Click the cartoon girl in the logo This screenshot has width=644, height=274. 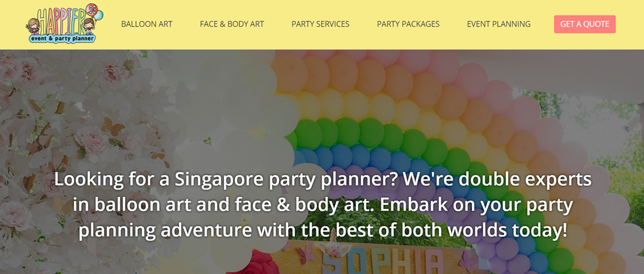coord(34,26)
